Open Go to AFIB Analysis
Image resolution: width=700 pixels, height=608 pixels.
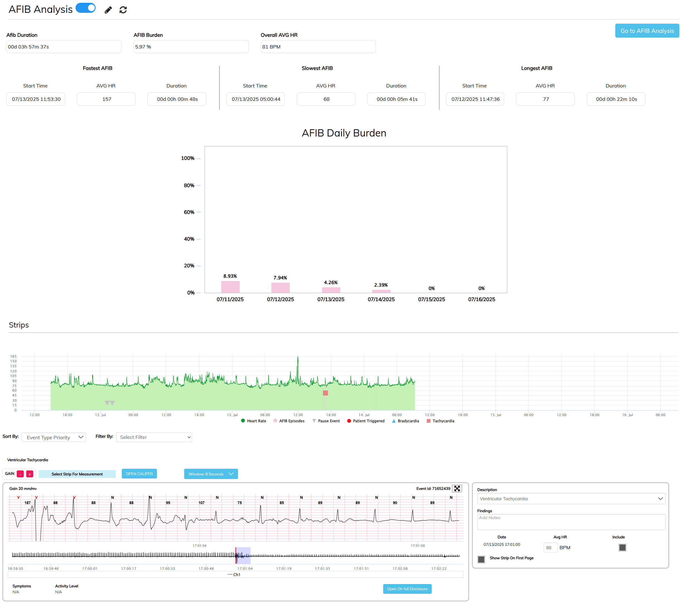[x=647, y=31]
